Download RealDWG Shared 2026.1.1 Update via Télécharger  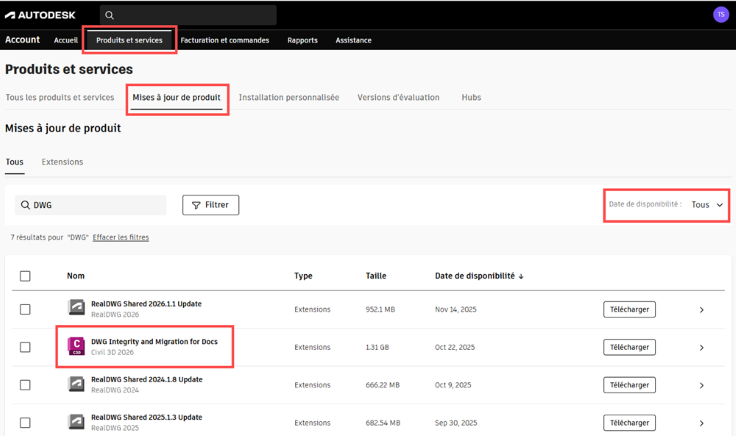point(629,309)
